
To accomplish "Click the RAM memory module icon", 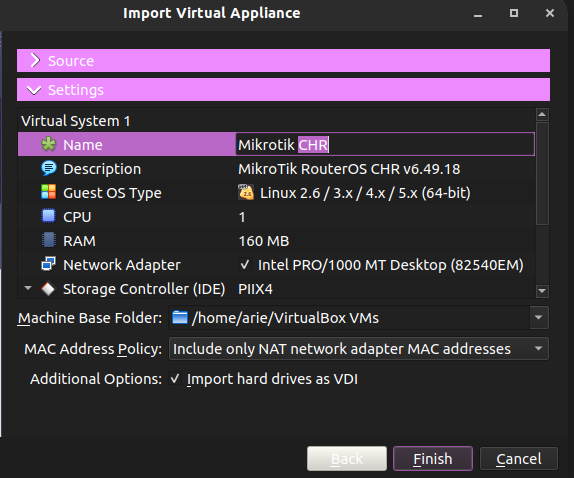I will pos(49,240).
